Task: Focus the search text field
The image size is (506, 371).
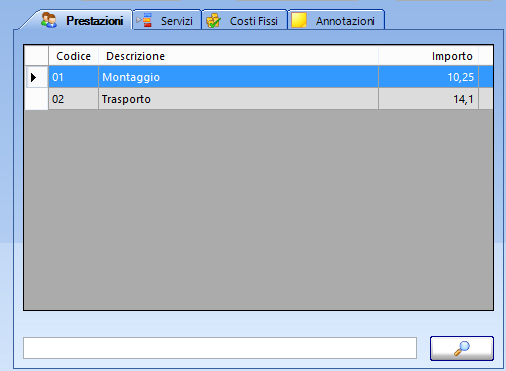Action: pyautogui.click(x=220, y=348)
